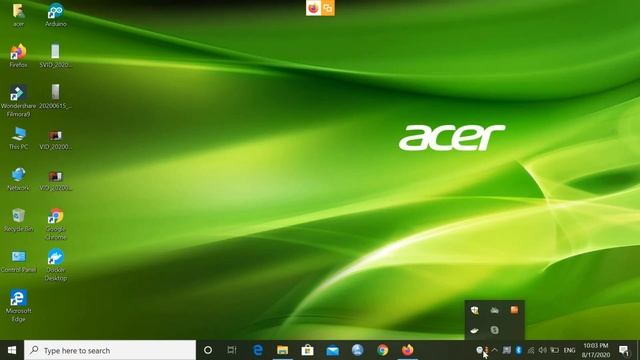This screenshot has width=640, height=360.
Task: Open the Arduino desktop shortcut
Action: coord(56,15)
